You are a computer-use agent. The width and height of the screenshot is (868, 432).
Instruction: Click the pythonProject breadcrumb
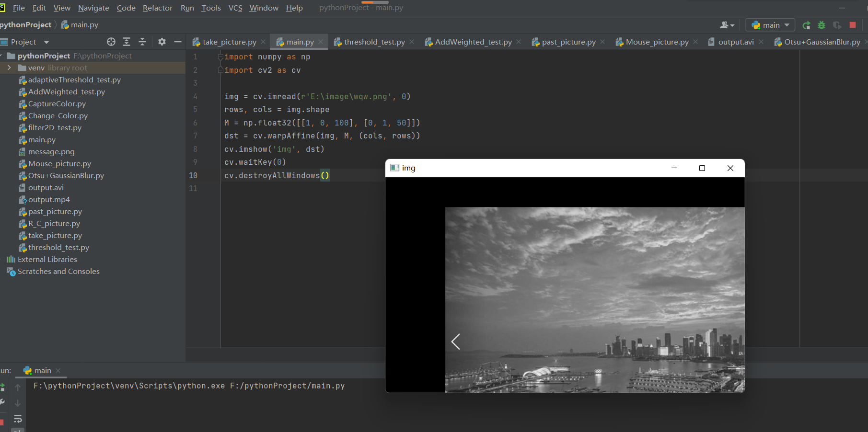pos(25,25)
